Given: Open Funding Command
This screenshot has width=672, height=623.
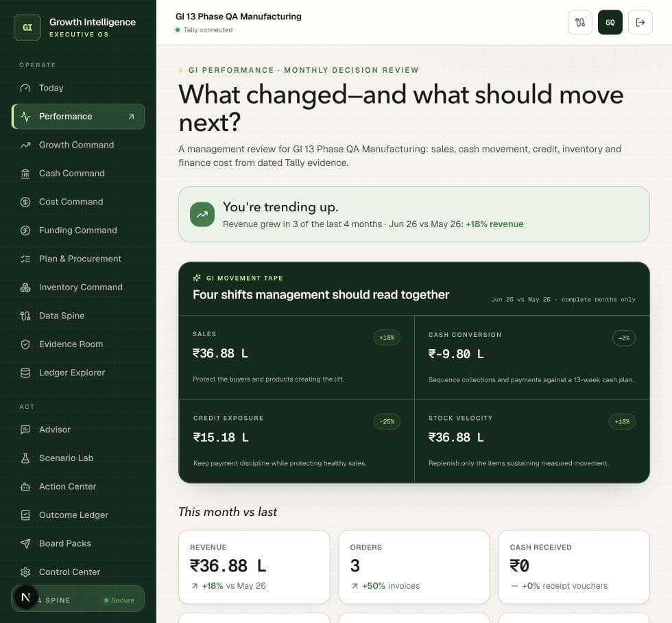Looking at the screenshot, I should tap(78, 231).
